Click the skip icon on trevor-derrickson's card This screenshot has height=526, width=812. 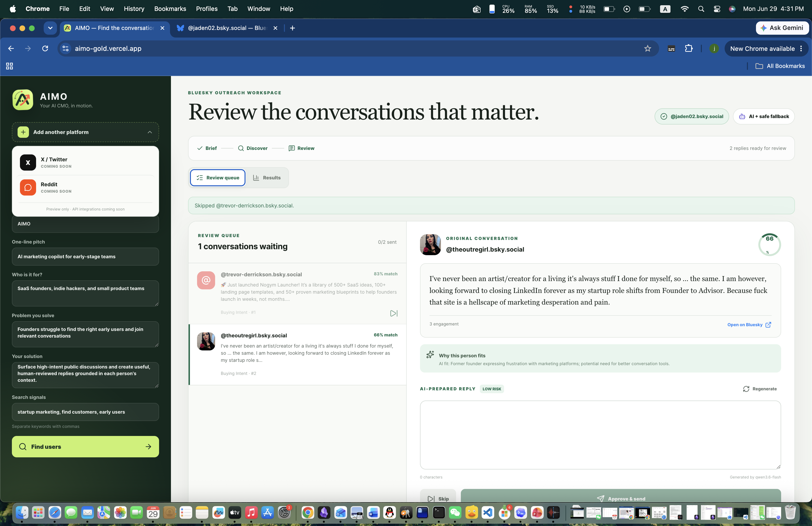(394, 313)
